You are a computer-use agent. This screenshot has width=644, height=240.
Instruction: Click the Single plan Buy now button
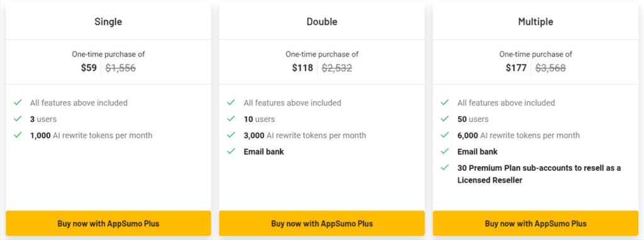(x=108, y=224)
